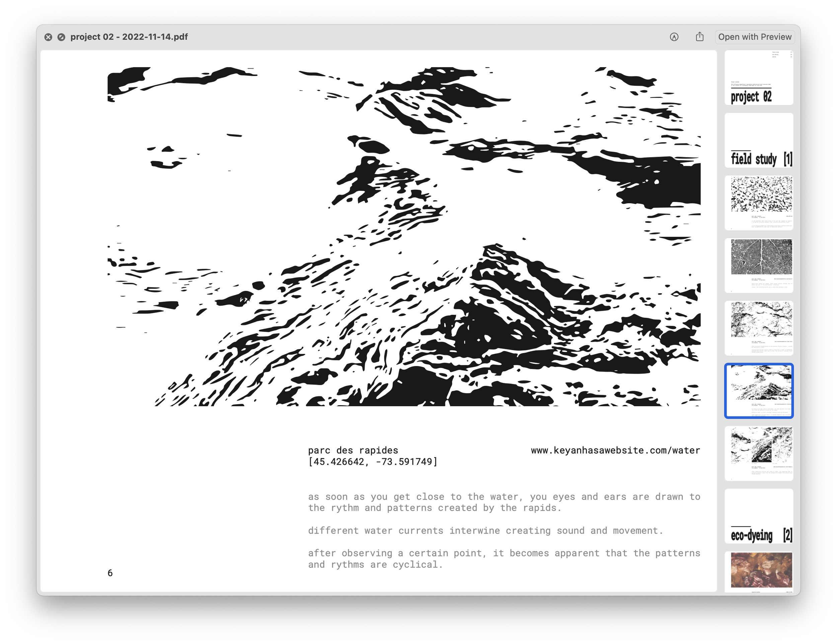The height and width of the screenshot is (644, 837).
Task: Click the currently highlighted page 6 thumbnail
Action: point(759,390)
